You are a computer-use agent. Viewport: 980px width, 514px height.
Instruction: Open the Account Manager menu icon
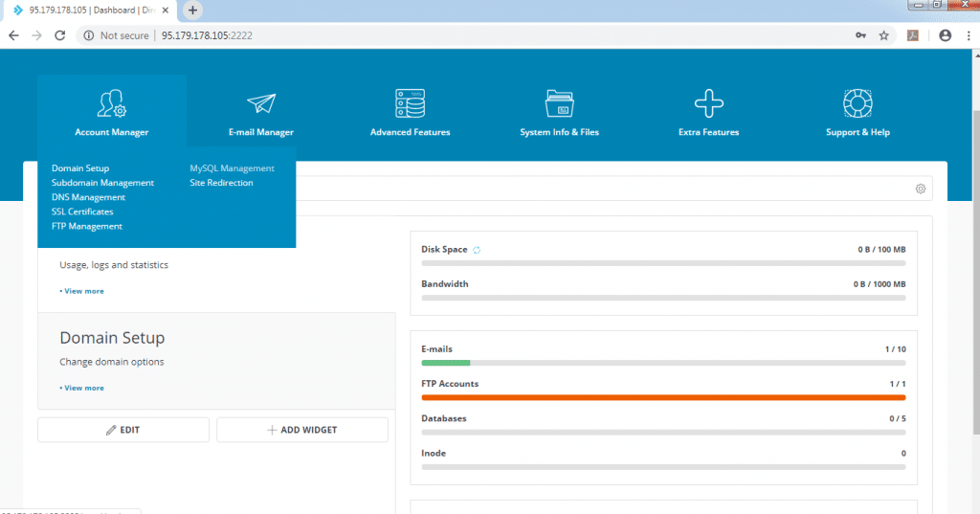click(112, 103)
